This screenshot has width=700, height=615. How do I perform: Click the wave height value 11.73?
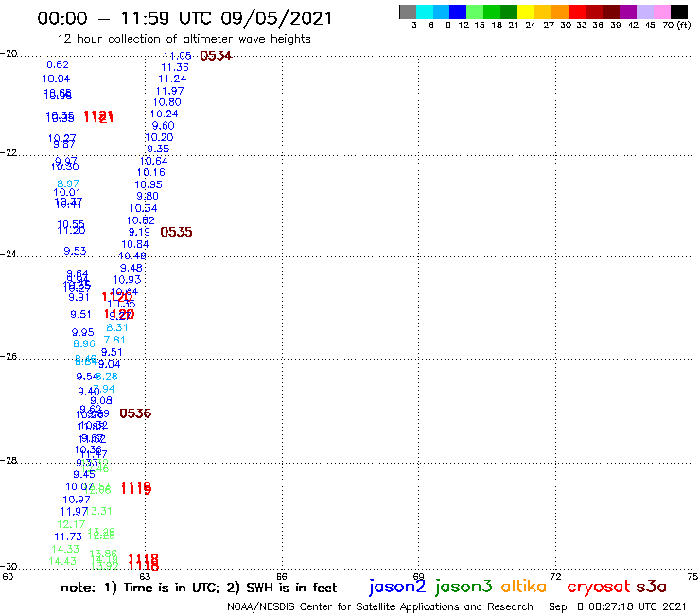click(68, 536)
